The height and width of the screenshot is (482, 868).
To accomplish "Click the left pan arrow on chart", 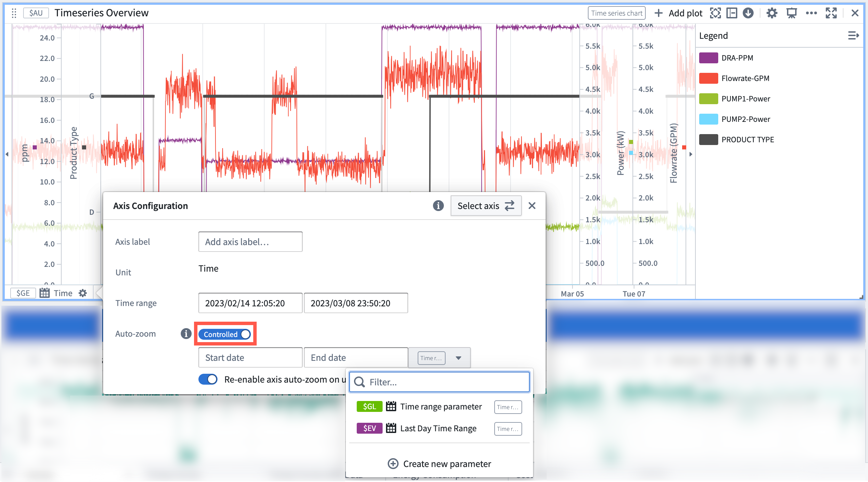I will [x=7, y=154].
